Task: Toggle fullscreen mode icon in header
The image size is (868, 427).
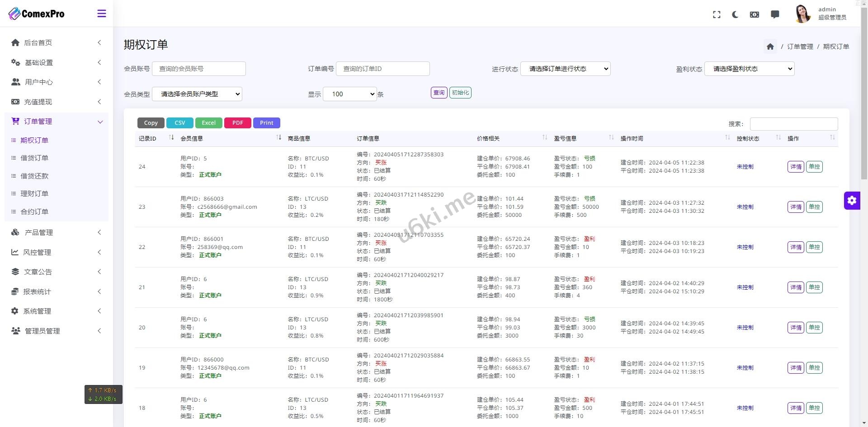Action: pyautogui.click(x=717, y=14)
